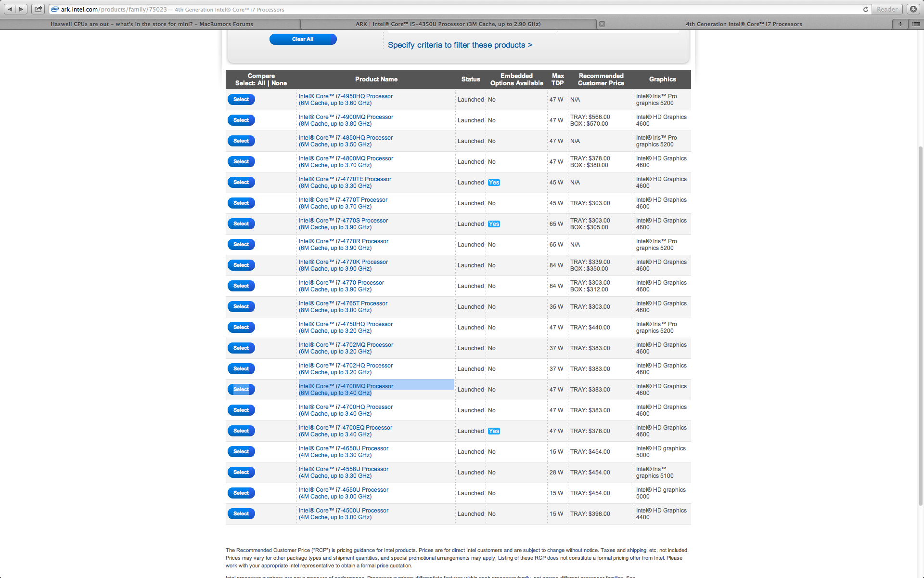The width and height of the screenshot is (924, 578).
Task: Select the i7-4765T processor row button
Action: point(241,306)
